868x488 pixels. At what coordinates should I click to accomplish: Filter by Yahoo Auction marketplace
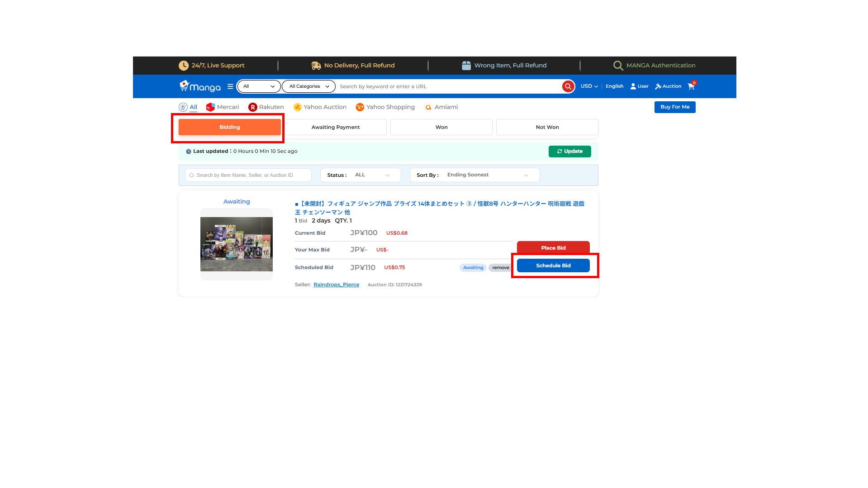[320, 107]
